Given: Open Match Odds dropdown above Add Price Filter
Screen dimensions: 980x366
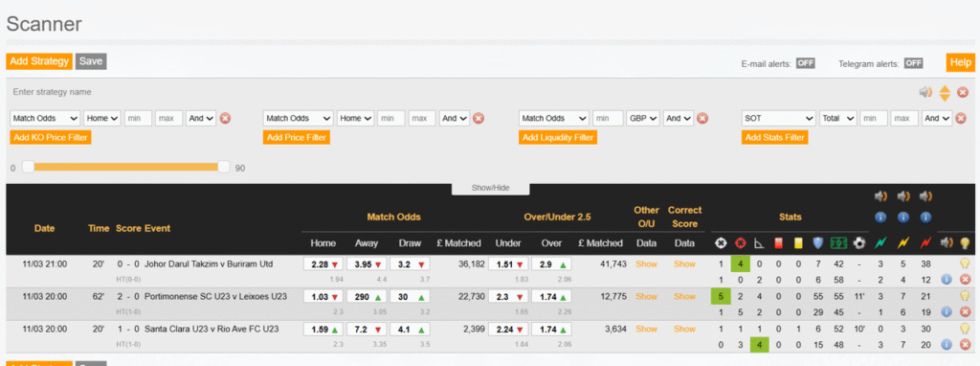Looking at the screenshot, I should tap(299, 118).
